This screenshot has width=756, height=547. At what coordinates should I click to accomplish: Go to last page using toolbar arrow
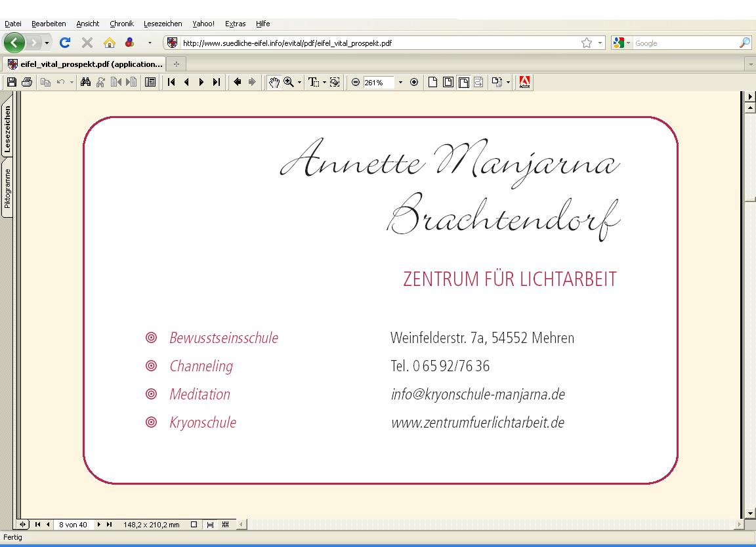(216, 83)
